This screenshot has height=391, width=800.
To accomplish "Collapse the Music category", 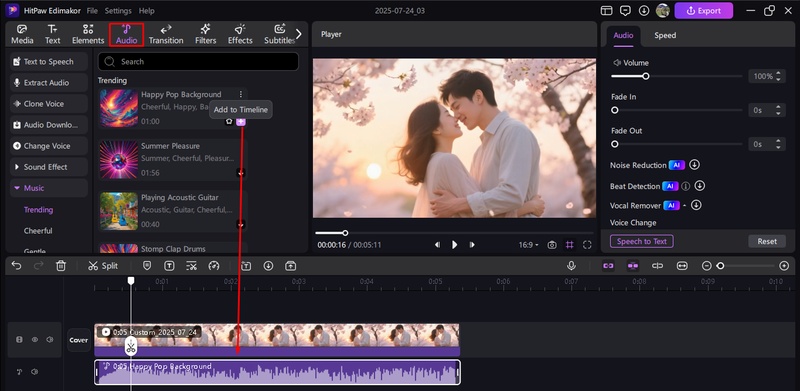I will pyautogui.click(x=49, y=188).
